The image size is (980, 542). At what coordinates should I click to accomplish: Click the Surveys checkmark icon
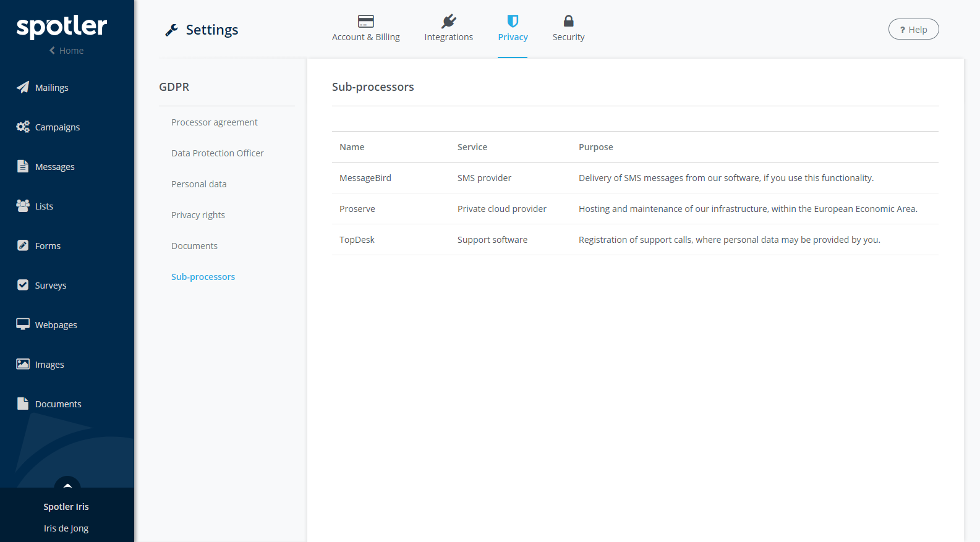tap(23, 285)
